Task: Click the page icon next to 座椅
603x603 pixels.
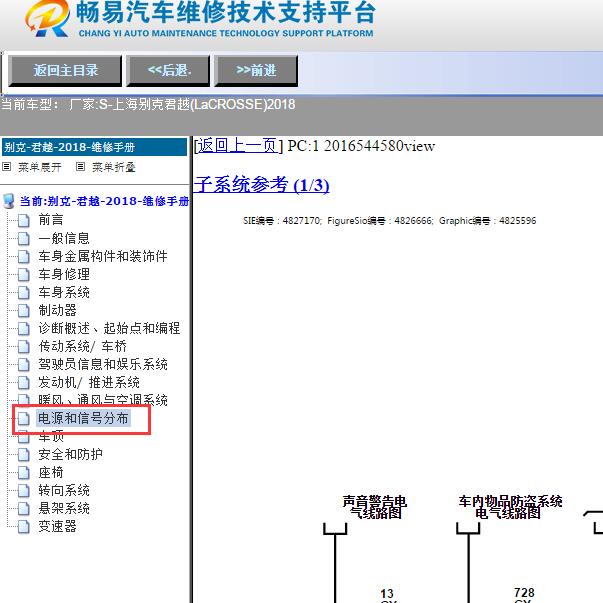Action: point(23,473)
